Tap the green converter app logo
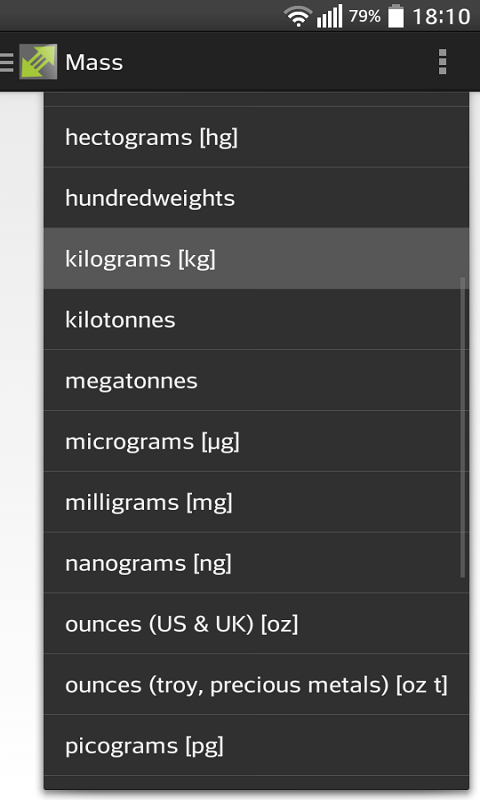480x800 pixels. click(x=38, y=62)
